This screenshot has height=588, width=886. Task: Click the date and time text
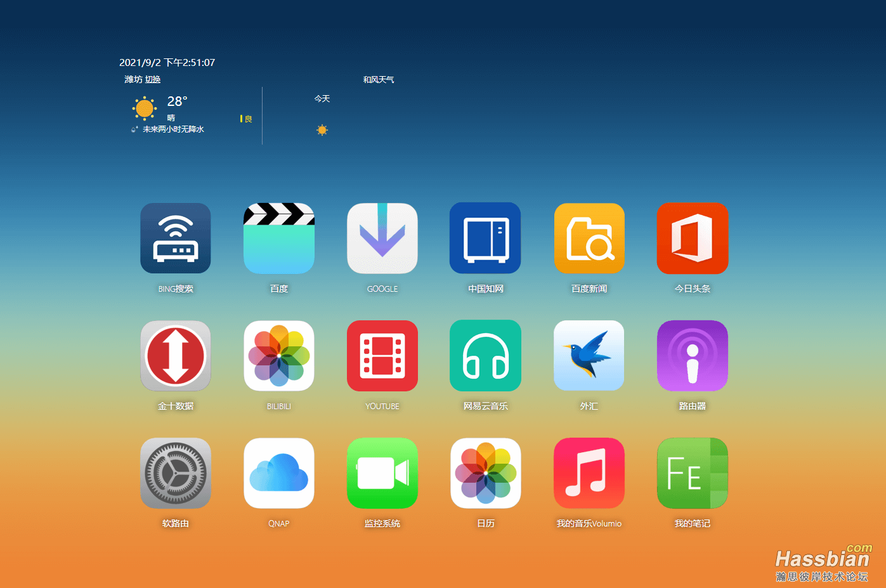click(167, 62)
